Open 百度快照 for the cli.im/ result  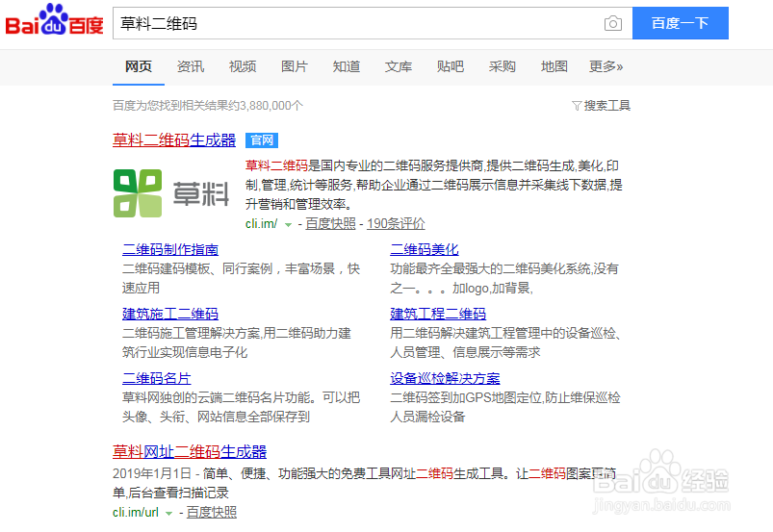(330, 223)
